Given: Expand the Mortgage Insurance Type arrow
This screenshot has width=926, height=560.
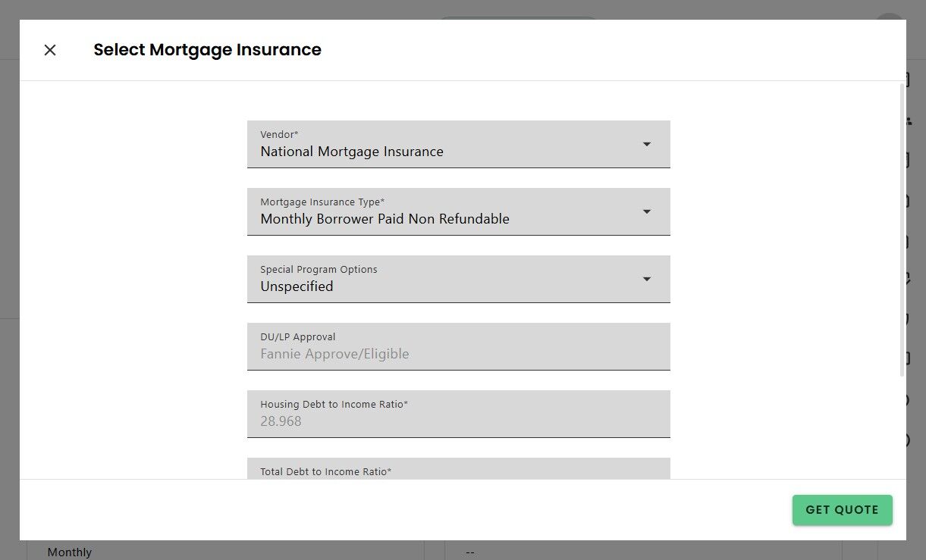Looking at the screenshot, I should [x=646, y=211].
